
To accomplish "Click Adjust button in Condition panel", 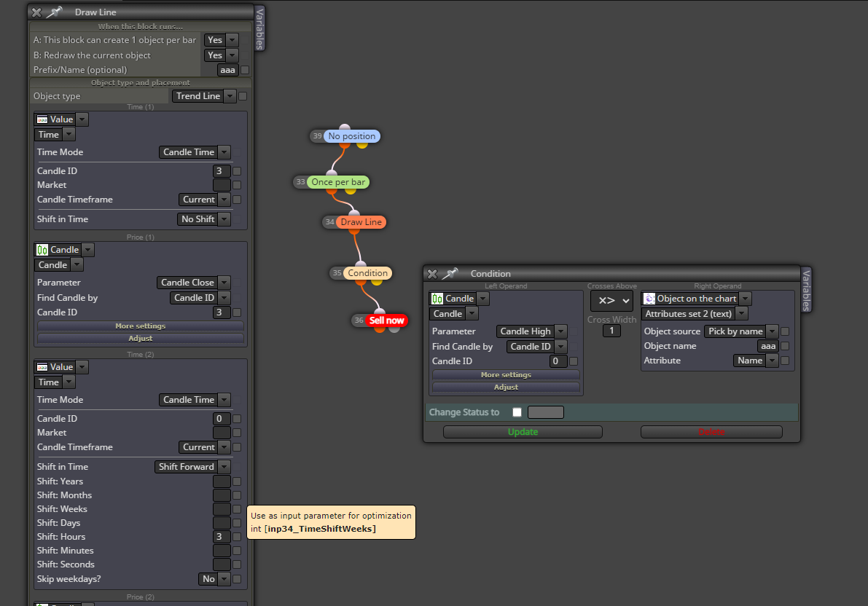I will (505, 387).
